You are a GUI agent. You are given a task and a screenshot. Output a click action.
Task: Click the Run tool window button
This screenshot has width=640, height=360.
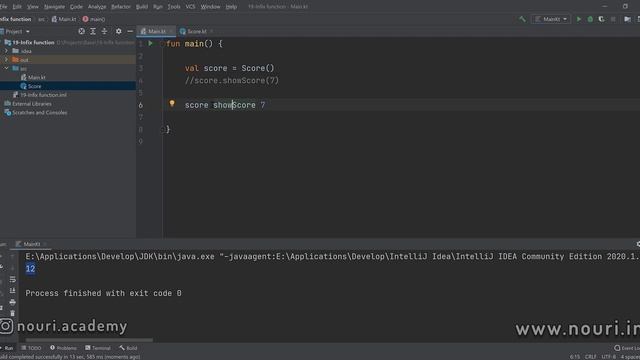pos(7,348)
